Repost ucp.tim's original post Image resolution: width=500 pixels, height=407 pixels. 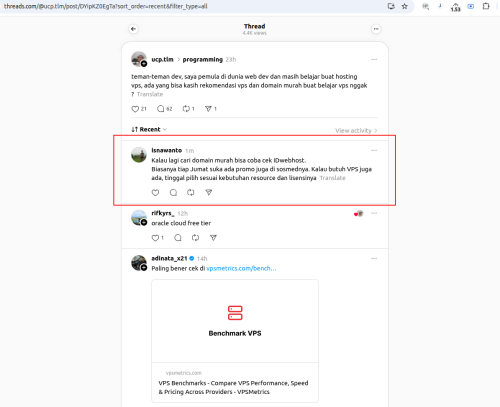coord(186,109)
